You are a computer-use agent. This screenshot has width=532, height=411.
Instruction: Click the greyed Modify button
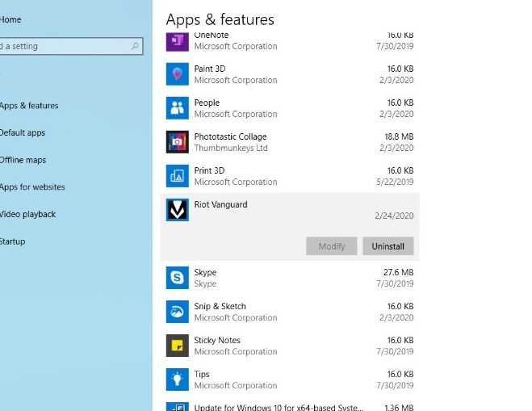pos(332,246)
